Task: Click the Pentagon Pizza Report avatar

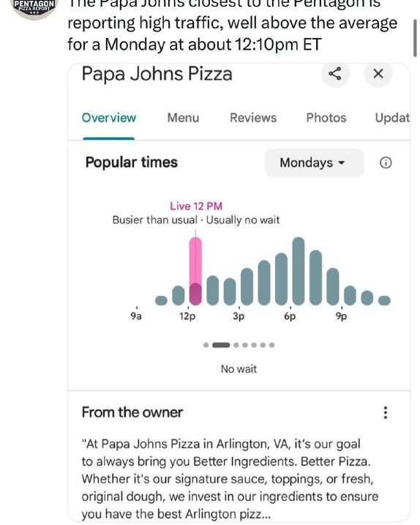Action: (x=34, y=8)
